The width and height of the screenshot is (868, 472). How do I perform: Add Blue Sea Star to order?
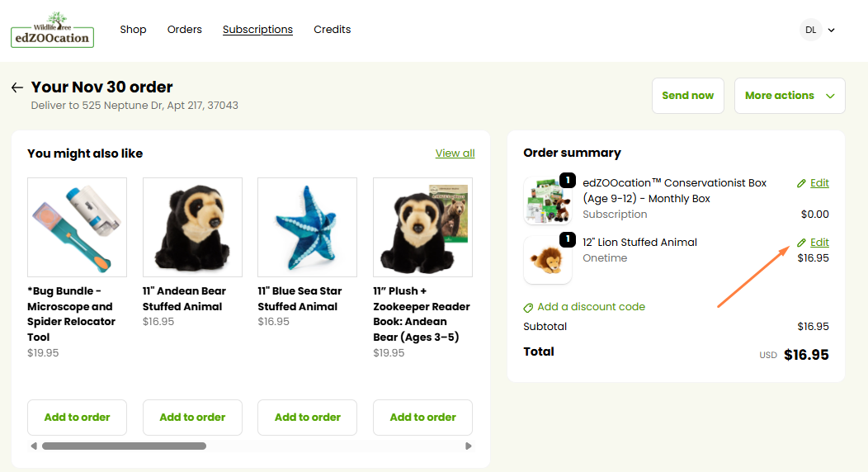coord(308,418)
